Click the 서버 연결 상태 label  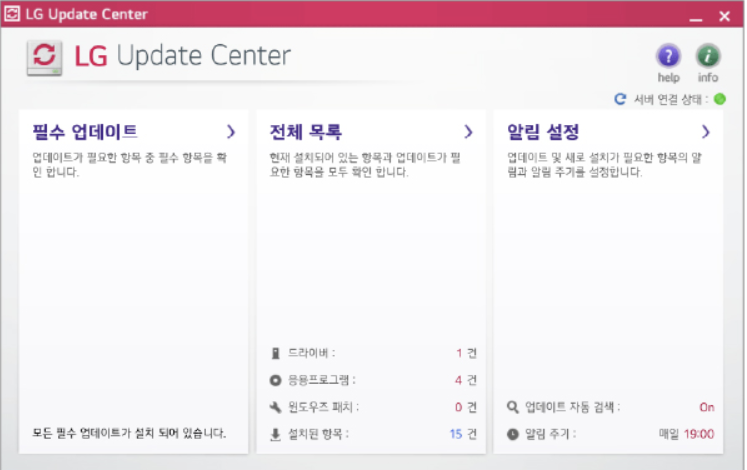click(670, 99)
